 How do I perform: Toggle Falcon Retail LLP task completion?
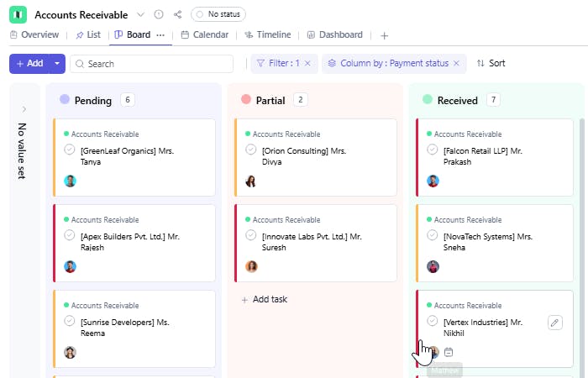[433, 150]
